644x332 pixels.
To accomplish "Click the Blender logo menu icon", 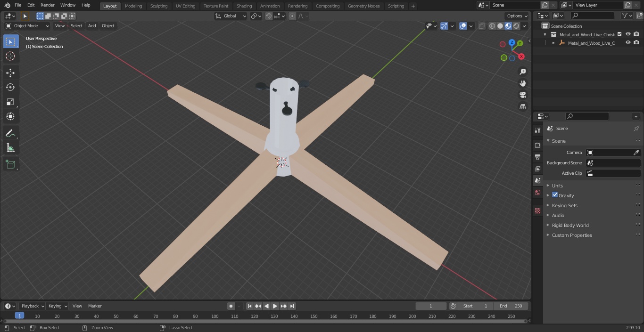I will pyautogui.click(x=7, y=5).
